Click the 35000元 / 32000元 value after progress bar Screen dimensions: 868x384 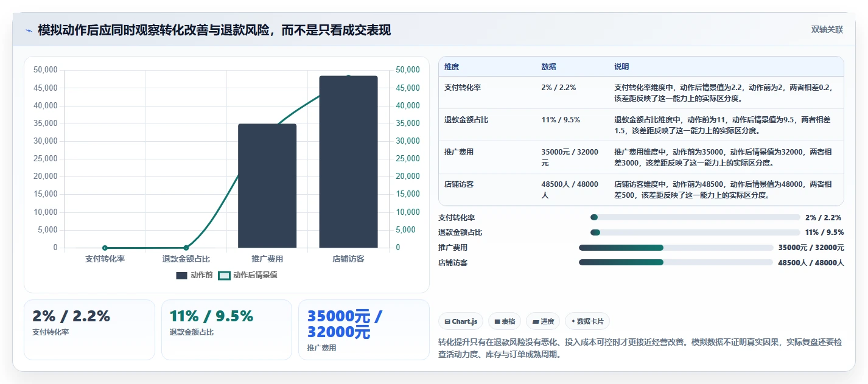pos(811,248)
